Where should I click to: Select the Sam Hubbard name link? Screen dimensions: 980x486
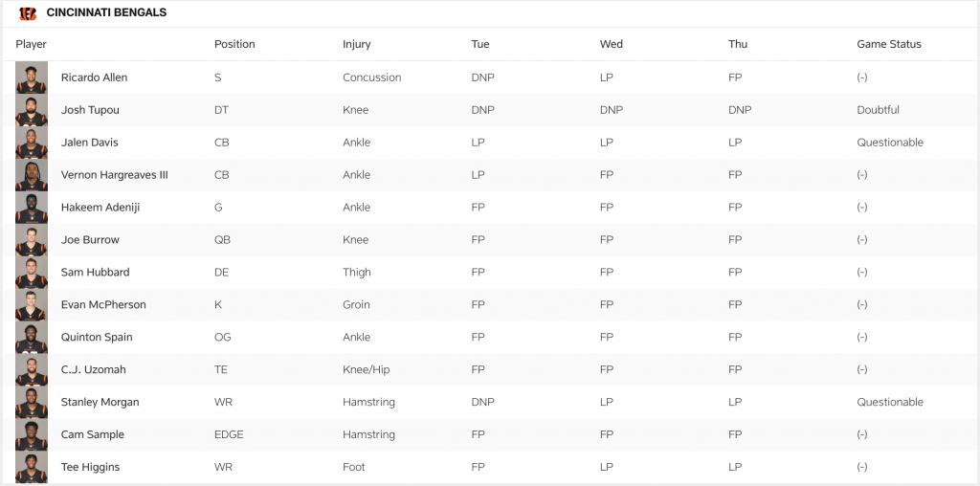(x=95, y=273)
